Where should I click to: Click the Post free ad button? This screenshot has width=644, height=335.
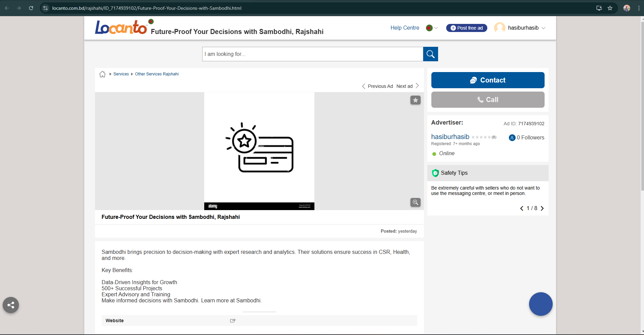[x=466, y=28]
